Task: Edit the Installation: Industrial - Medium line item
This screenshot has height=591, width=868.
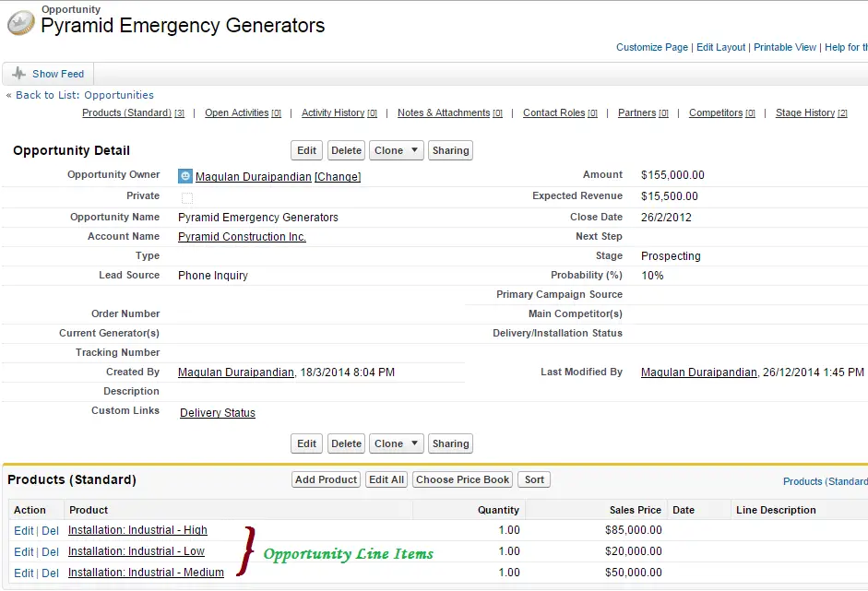Action: [x=24, y=573]
